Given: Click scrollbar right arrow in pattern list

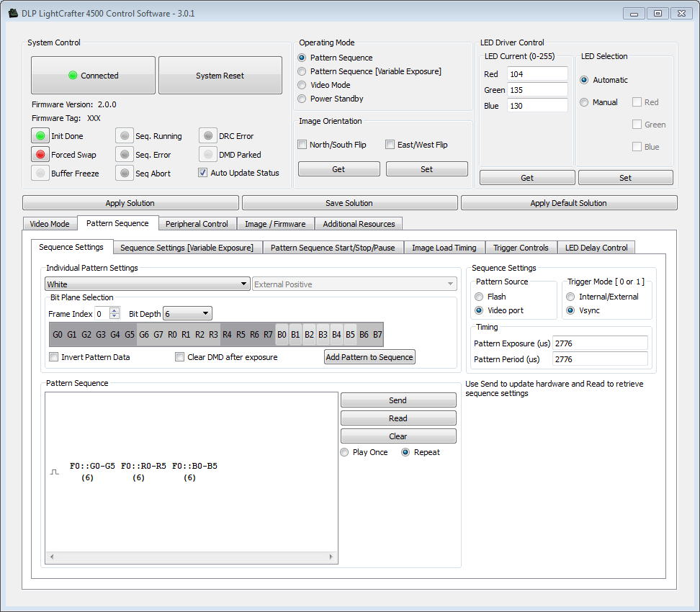Looking at the screenshot, I should [x=331, y=557].
